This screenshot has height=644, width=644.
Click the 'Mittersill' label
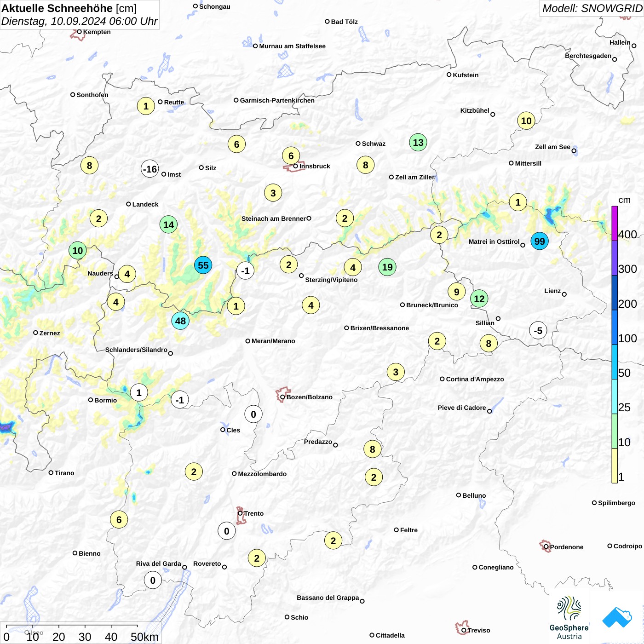point(528,163)
